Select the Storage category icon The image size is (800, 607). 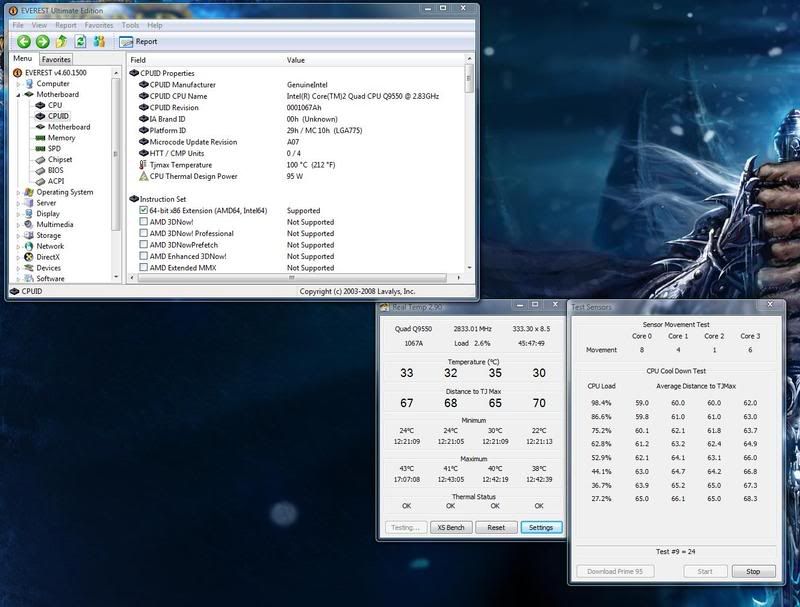[x=29, y=235]
